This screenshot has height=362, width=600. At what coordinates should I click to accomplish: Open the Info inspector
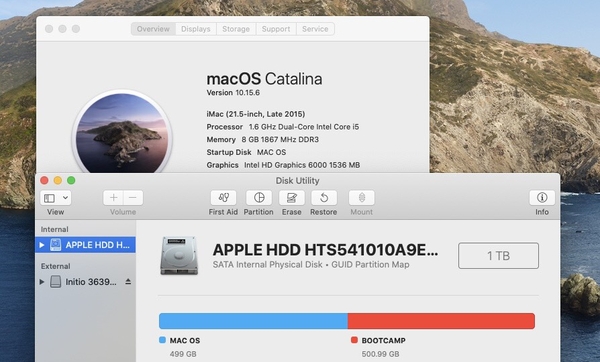[542, 198]
